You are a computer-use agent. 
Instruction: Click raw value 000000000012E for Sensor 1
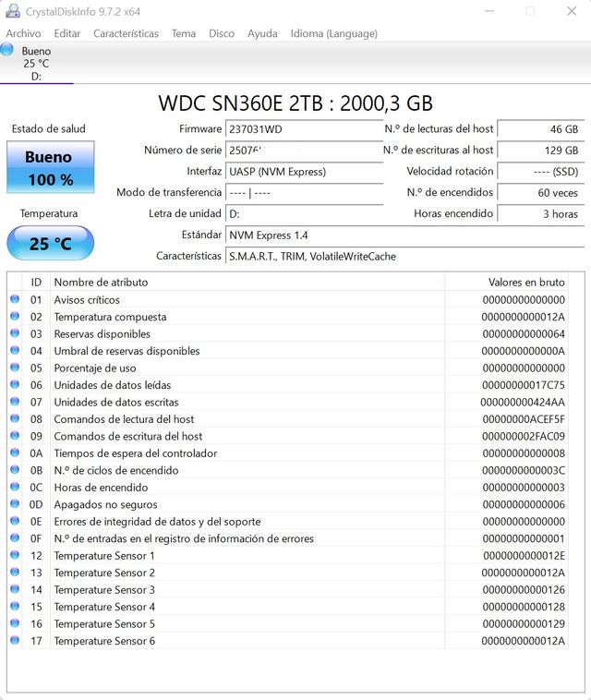pos(524,556)
